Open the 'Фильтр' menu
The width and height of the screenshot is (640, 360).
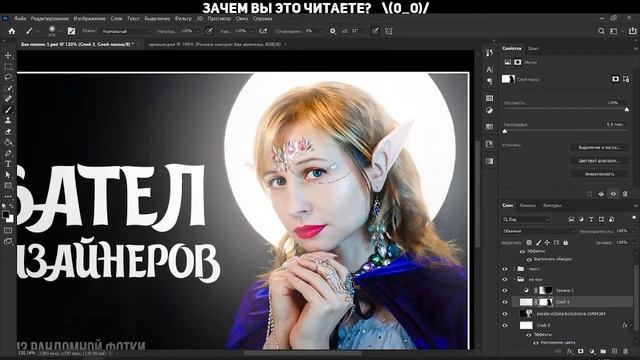pyautogui.click(x=183, y=18)
